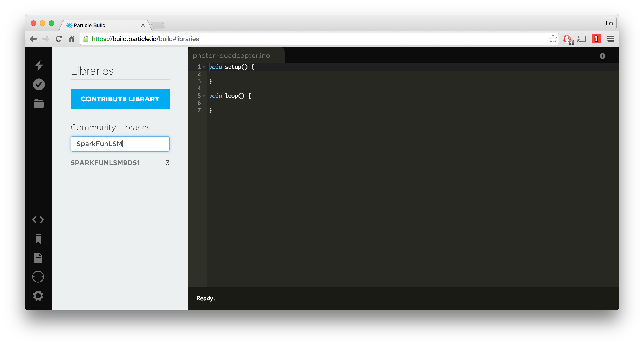Click 'void loop() {' code line
644x346 pixels.
(x=230, y=96)
